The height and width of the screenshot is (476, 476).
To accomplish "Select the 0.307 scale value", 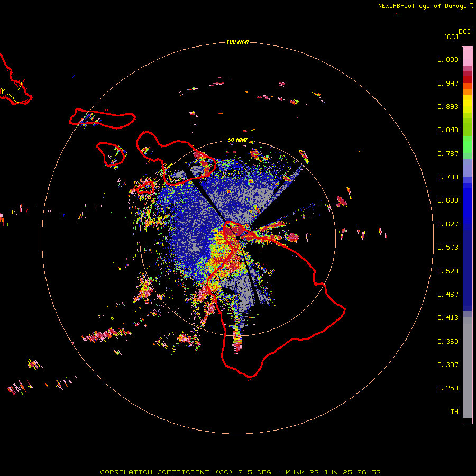I will [448, 365].
